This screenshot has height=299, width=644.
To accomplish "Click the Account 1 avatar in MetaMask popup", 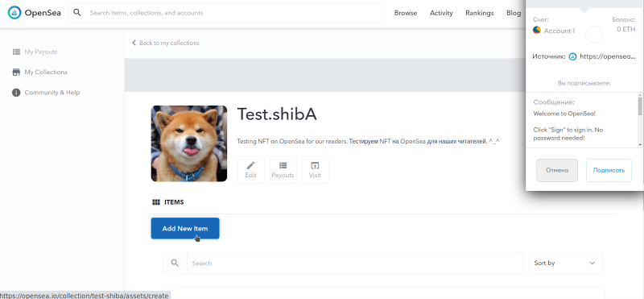I will tap(536, 30).
